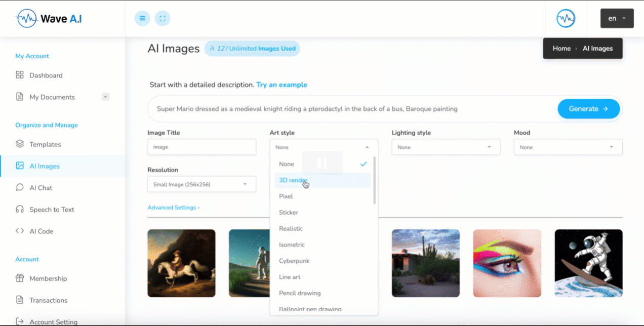Select the Cyberpunk art style

click(294, 261)
